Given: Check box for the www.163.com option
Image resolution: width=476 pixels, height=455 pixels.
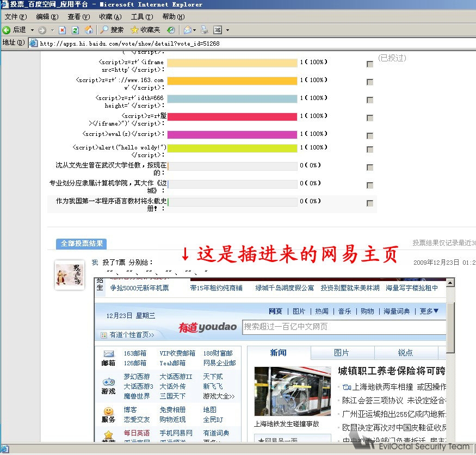Looking at the screenshot, I should [x=370, y=82].
